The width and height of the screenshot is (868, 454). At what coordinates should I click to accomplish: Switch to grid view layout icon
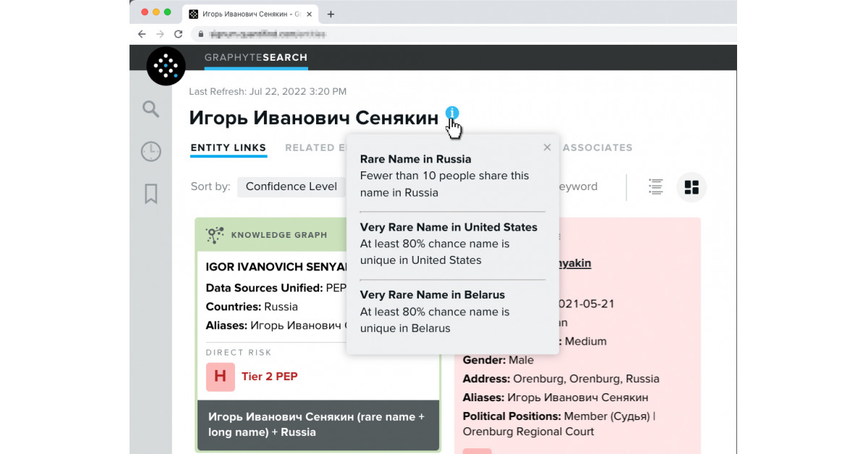click(692, 187)
